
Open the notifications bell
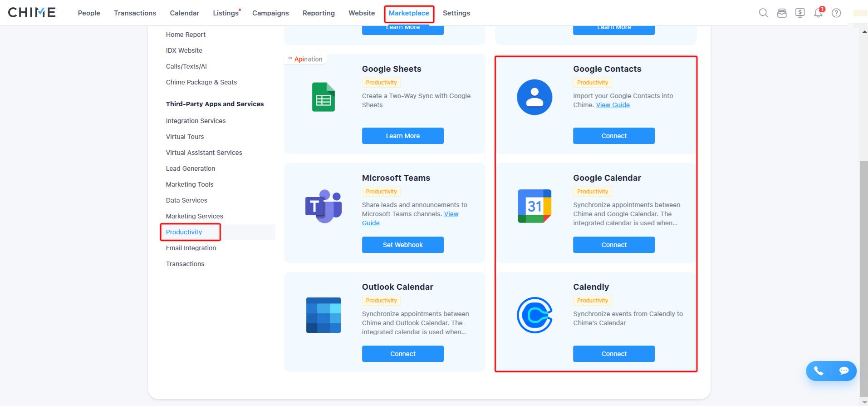click(x=818, y=13)
